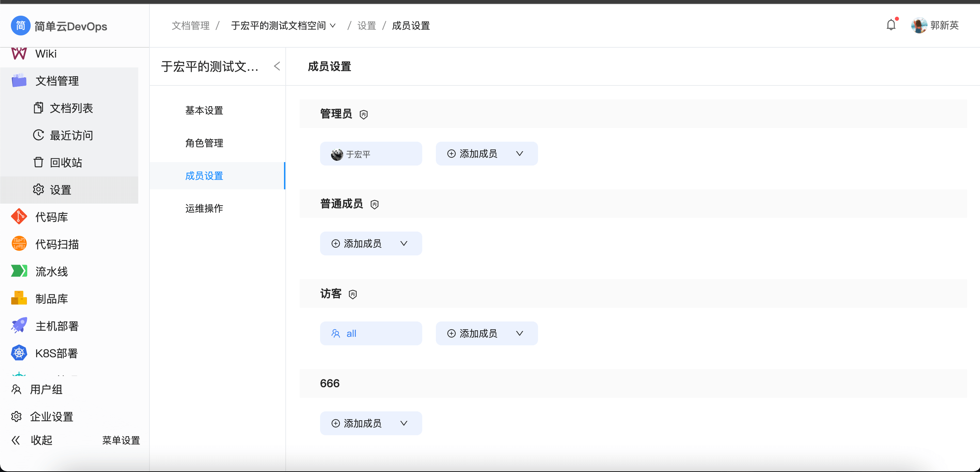Image resolution: width=980 pixels, height=472 pixels.
Task: Switch to the 基本设置 tab
Action: point(204,110)
